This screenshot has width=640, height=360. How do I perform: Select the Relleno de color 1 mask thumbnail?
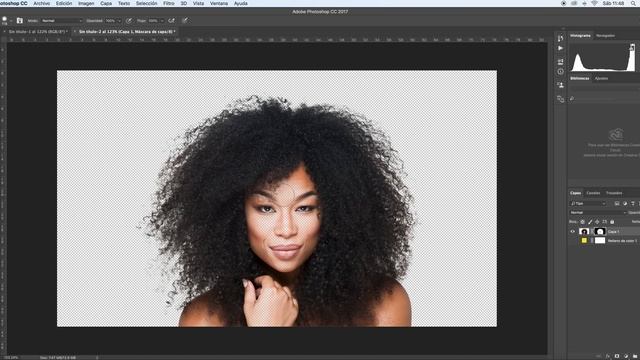(x=600, y=240)
